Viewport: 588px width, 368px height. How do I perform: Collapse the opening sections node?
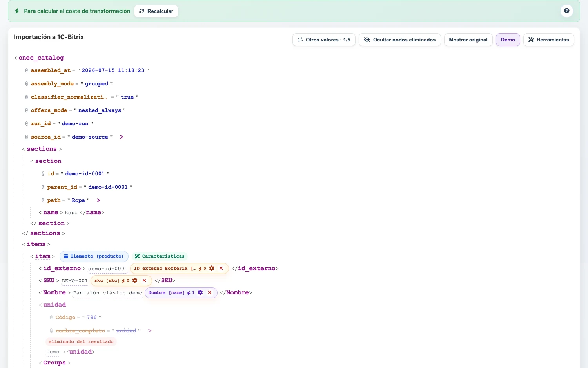pos(42,149)
